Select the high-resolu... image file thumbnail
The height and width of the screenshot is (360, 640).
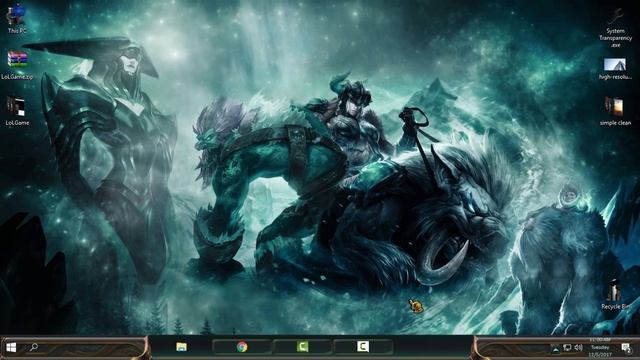point(615,69)
